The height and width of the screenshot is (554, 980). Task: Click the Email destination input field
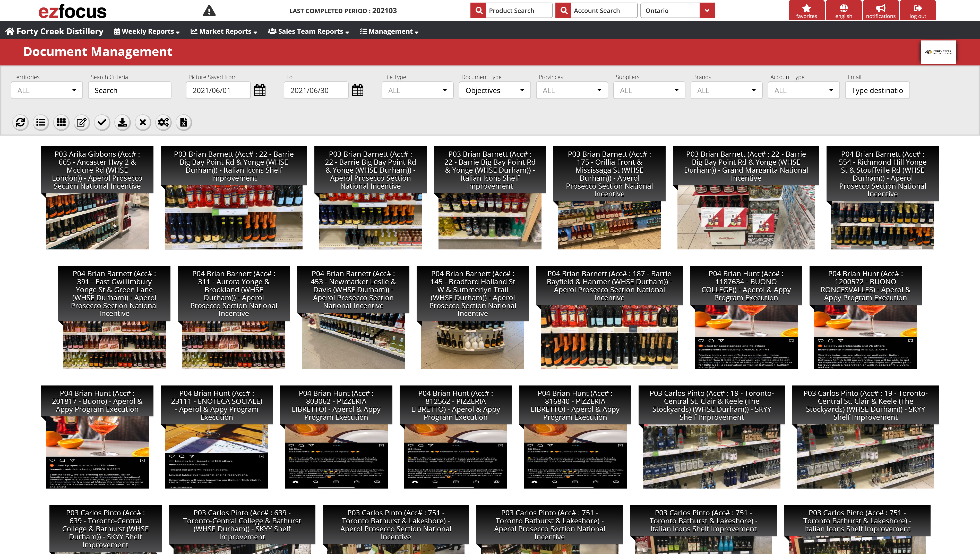[x=877, y=90]
